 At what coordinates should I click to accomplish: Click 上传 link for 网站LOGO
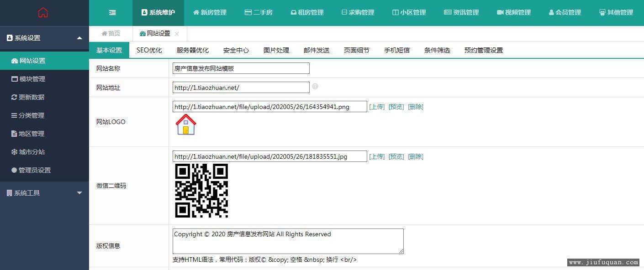pos(377,107)
